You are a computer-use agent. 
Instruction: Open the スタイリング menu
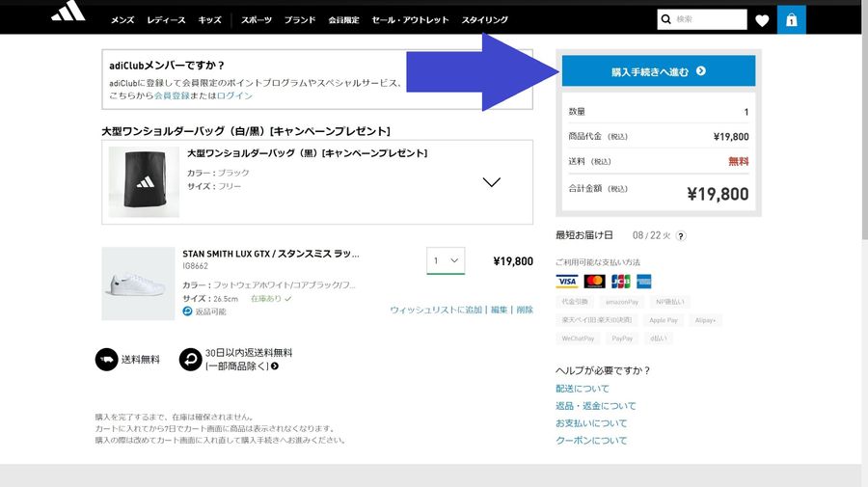(485, 20)
